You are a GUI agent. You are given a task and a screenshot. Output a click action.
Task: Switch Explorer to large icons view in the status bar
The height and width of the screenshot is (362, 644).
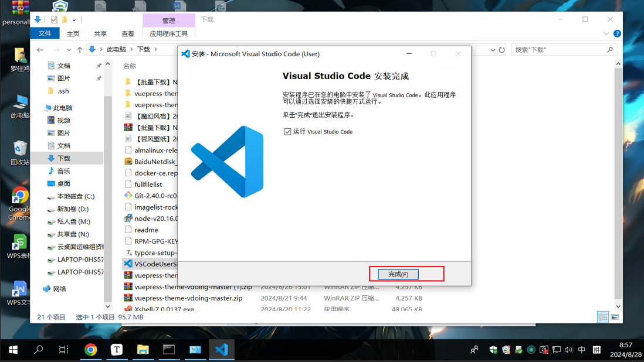[615, 317]
